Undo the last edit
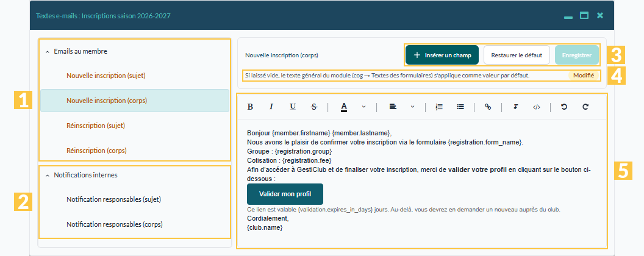The height and width of the screenshot is (256, 644). tap(564, 107)
